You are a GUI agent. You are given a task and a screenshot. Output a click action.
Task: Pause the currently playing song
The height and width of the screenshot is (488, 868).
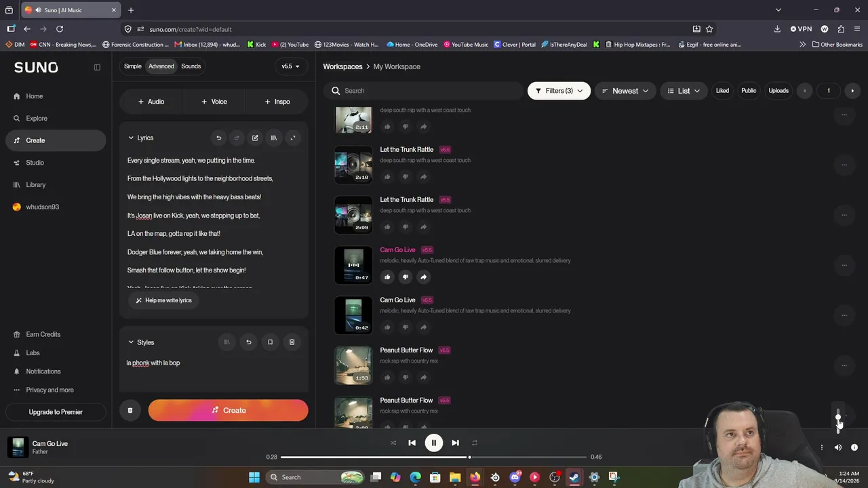coord(433,443)
